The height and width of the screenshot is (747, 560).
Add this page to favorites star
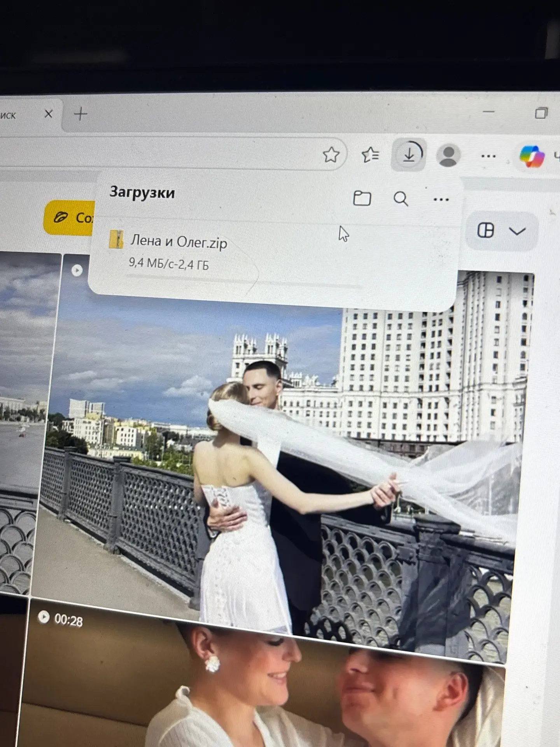click(331, 155)
